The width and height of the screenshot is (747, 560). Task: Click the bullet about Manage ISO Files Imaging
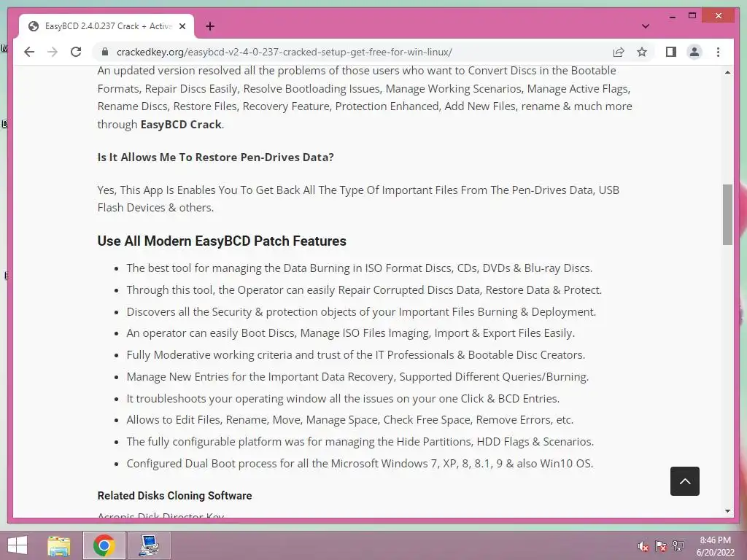pyautogui.click(x=351, y=332)
